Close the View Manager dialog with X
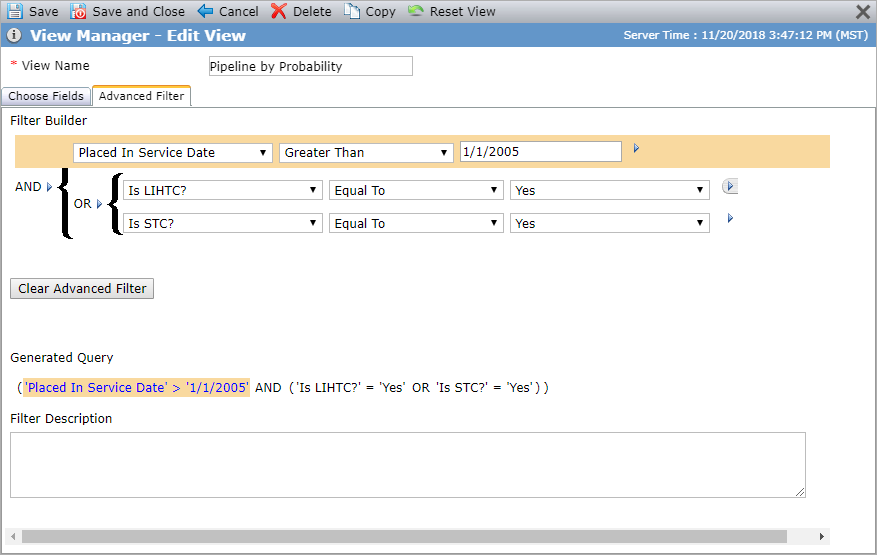Image resolution: width=877 pixels, height=555 pixels. 863,12
